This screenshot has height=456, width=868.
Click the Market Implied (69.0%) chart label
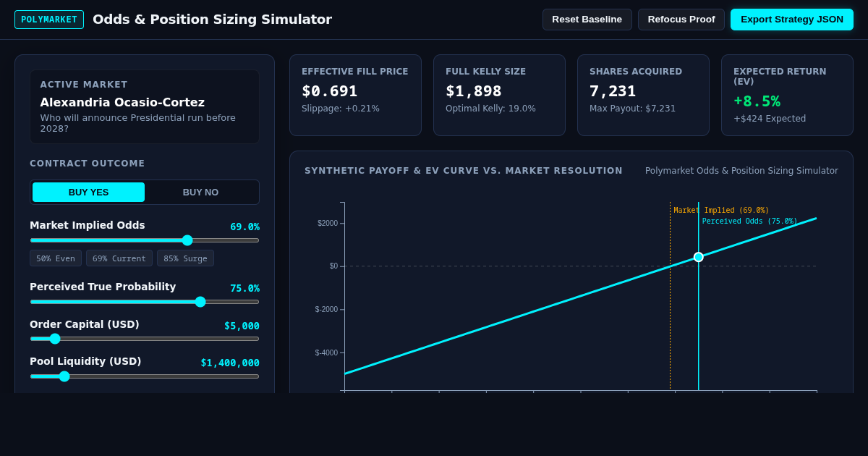(x=721, y=211)
